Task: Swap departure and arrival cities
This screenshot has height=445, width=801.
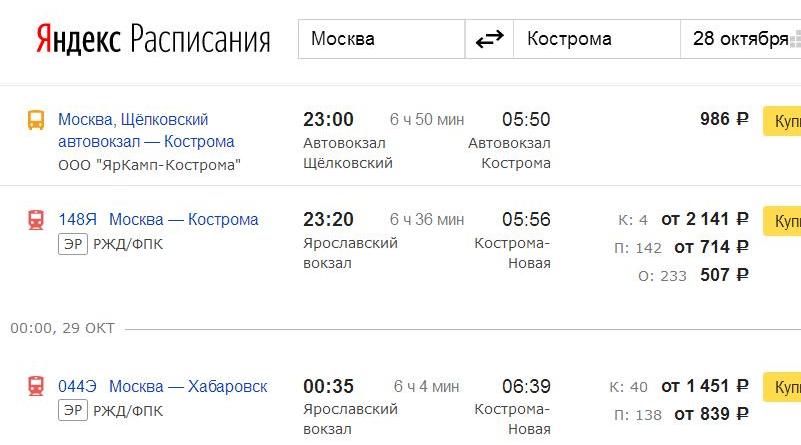Action: [489, 40]
